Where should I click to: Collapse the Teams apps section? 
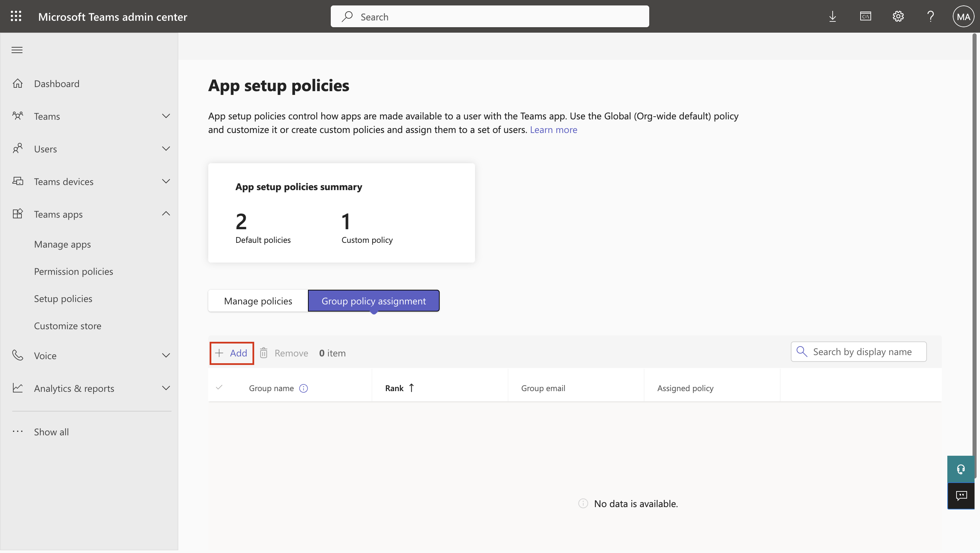click(166, 214)
